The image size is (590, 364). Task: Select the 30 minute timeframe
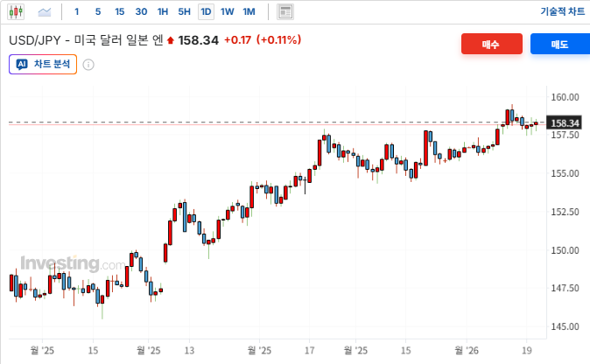coord(141,11)
